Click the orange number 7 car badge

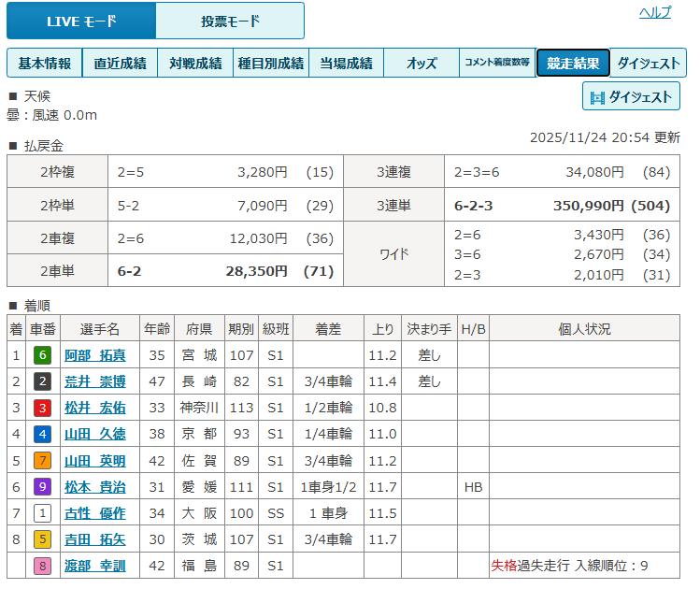coord(42,460)
